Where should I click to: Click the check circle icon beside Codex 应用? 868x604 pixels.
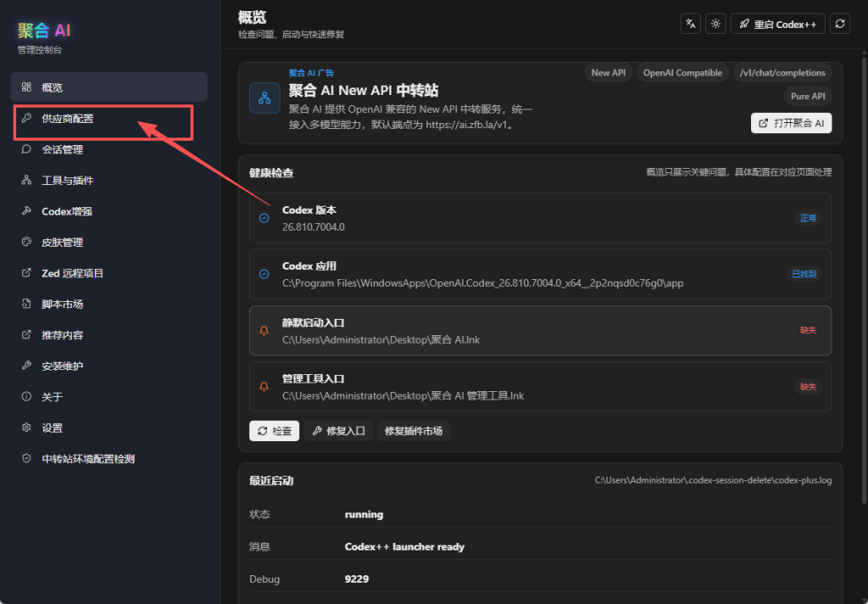coord(264,274)
